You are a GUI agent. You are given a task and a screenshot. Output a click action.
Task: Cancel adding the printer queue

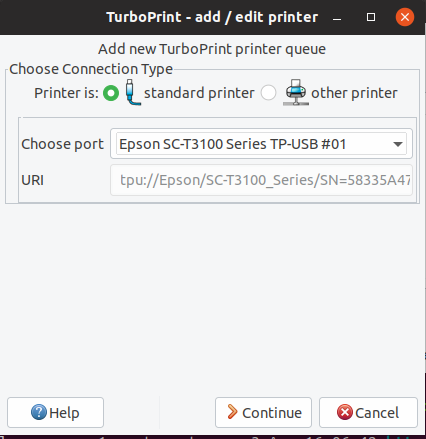[368, 412]
